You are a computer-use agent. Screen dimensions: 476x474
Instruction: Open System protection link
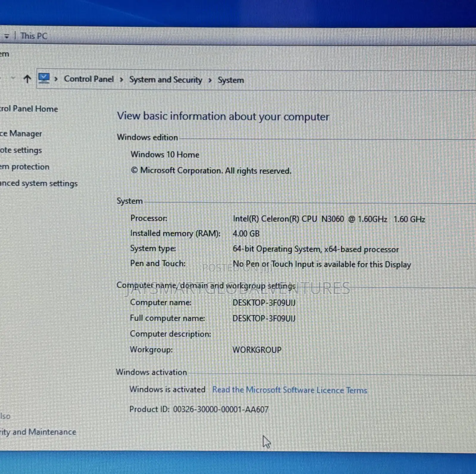coord(25,167)
